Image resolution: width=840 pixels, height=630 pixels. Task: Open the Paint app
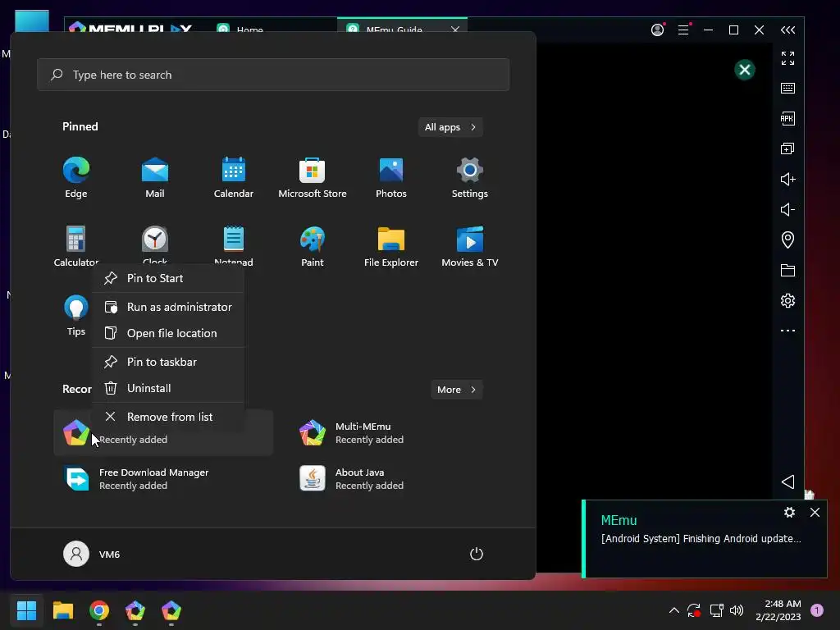(313, 246)
